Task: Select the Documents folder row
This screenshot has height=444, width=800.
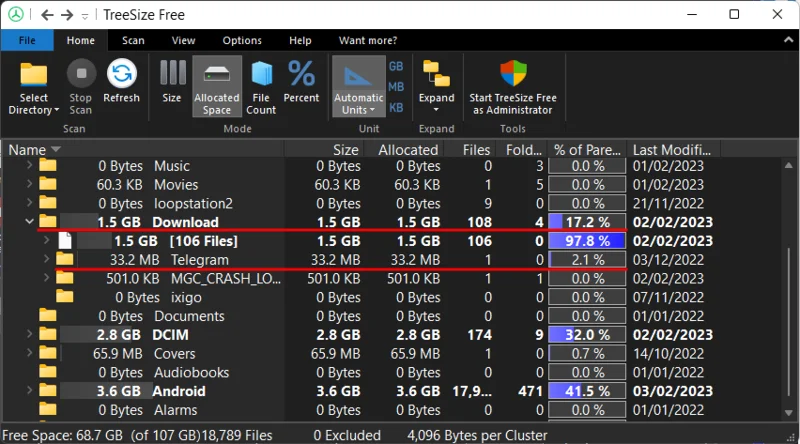Action: tap(391, 316)
